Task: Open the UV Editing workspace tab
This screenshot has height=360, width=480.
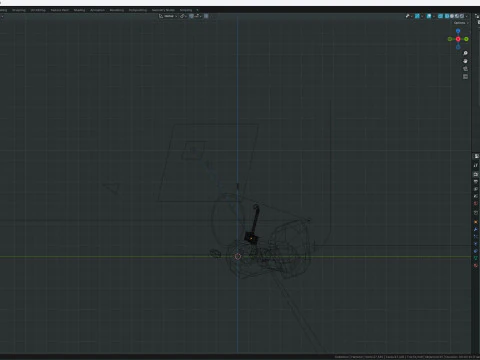Action: pos(38,10)
